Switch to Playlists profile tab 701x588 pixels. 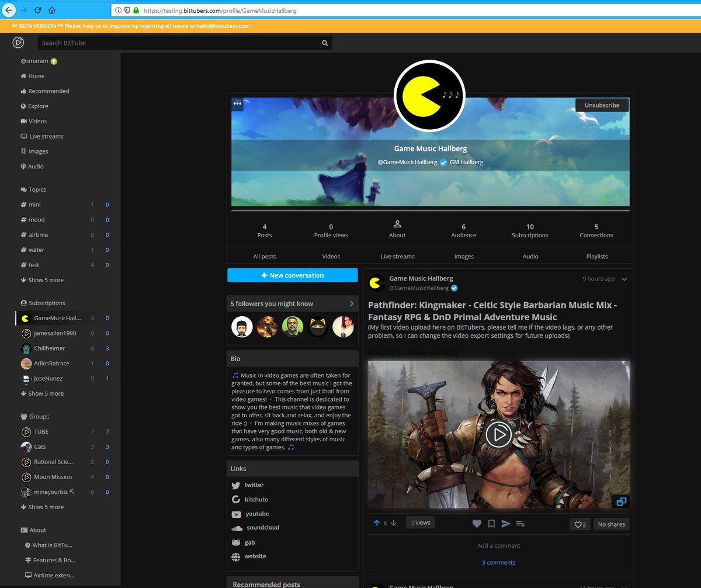click(x=597, y=257)
